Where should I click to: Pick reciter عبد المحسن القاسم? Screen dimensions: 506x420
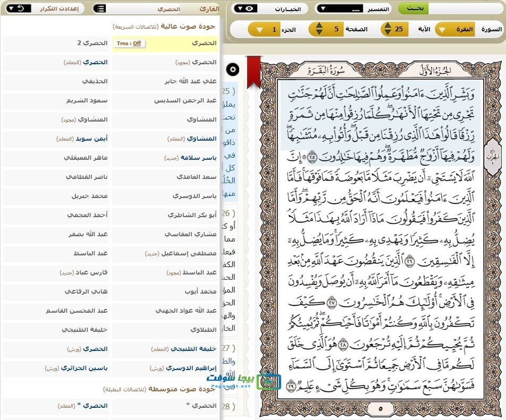point(55,311)
